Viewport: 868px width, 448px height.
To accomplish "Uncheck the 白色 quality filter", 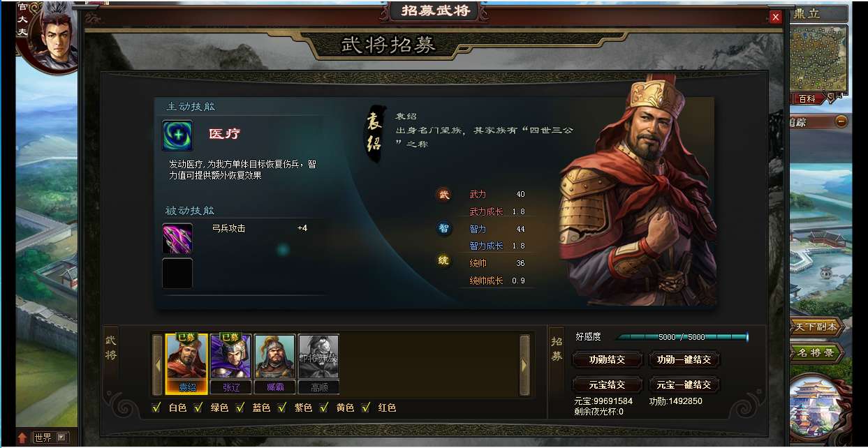I will pos(156,408).
